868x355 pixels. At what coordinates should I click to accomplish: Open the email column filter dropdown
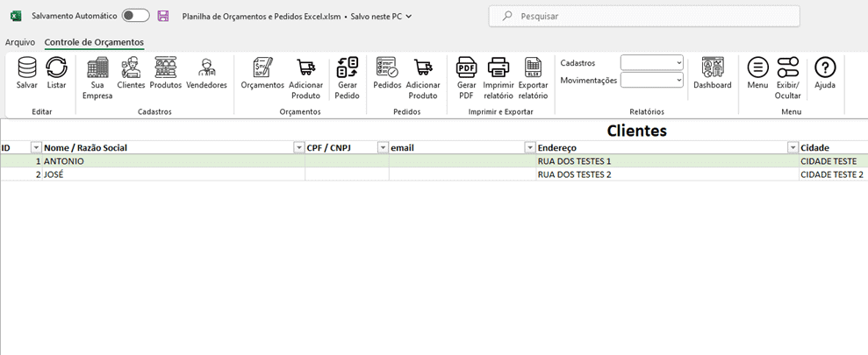(x=529, y=147)
